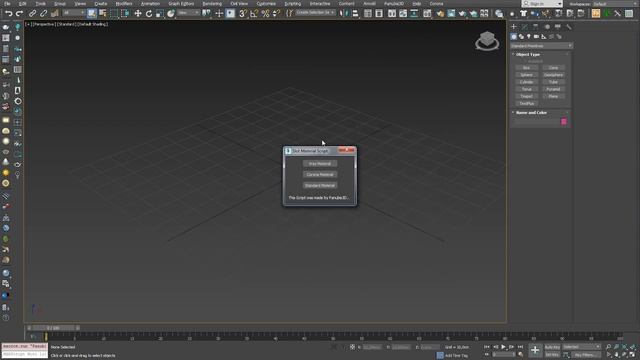
Task: Click the Redo arrow icon
Action: 19,13
